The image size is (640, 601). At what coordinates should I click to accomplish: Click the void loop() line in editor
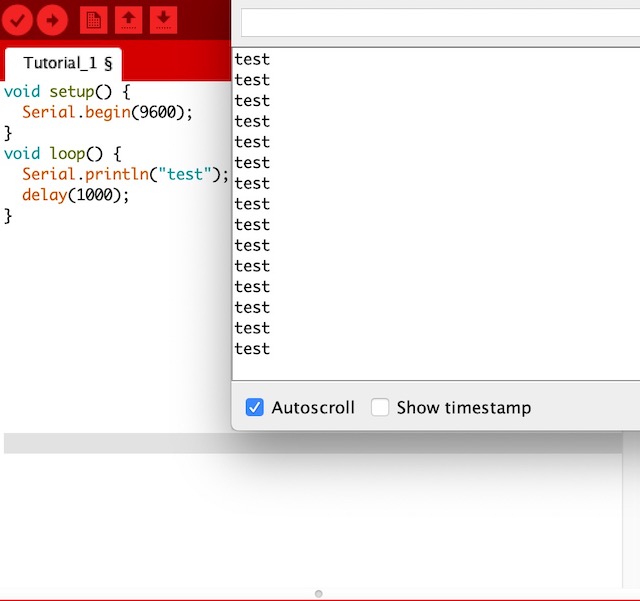[62, 154]
